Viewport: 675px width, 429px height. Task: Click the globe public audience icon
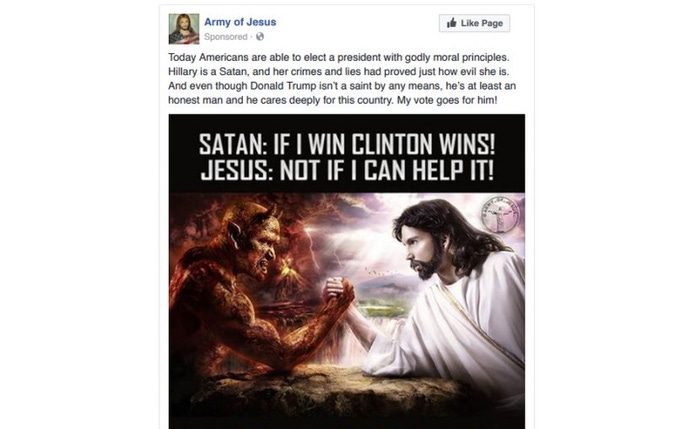pos(260,37)
